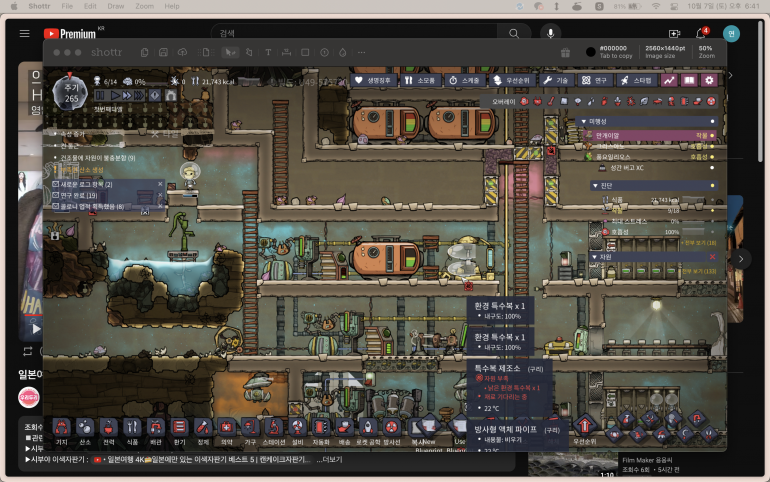Click the YouTube search input field
Viewport: 770px width, 482px height.
(x=354, y=33)
